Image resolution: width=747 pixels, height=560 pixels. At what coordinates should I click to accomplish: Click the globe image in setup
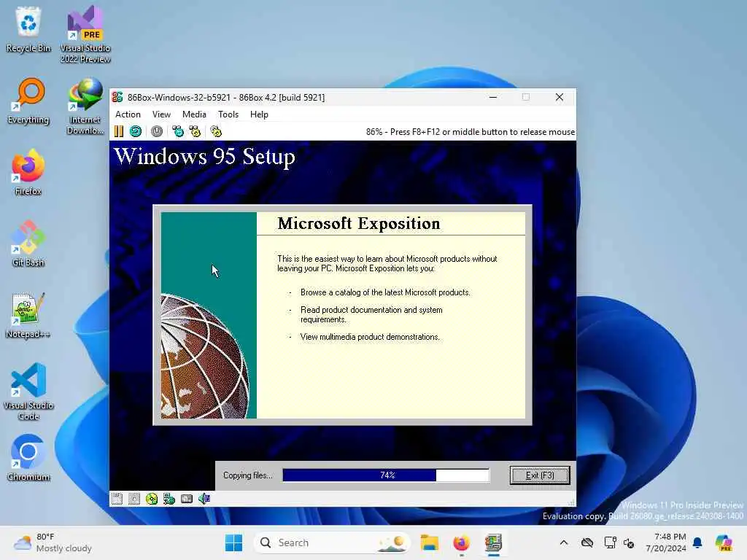click(x=205, y=356)
